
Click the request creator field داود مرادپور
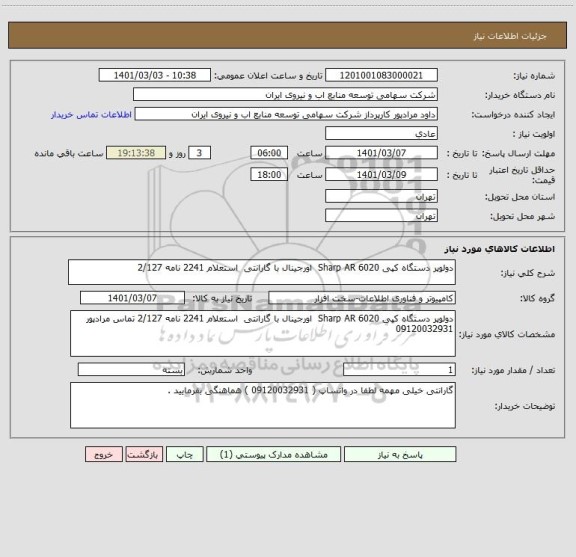tap(286, 114)
